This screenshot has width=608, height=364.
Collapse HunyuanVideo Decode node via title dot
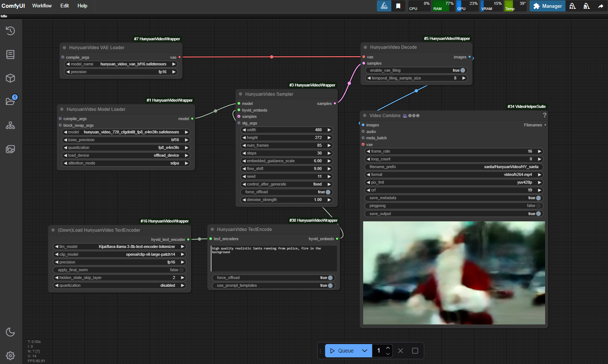click(x=365, y=47)
